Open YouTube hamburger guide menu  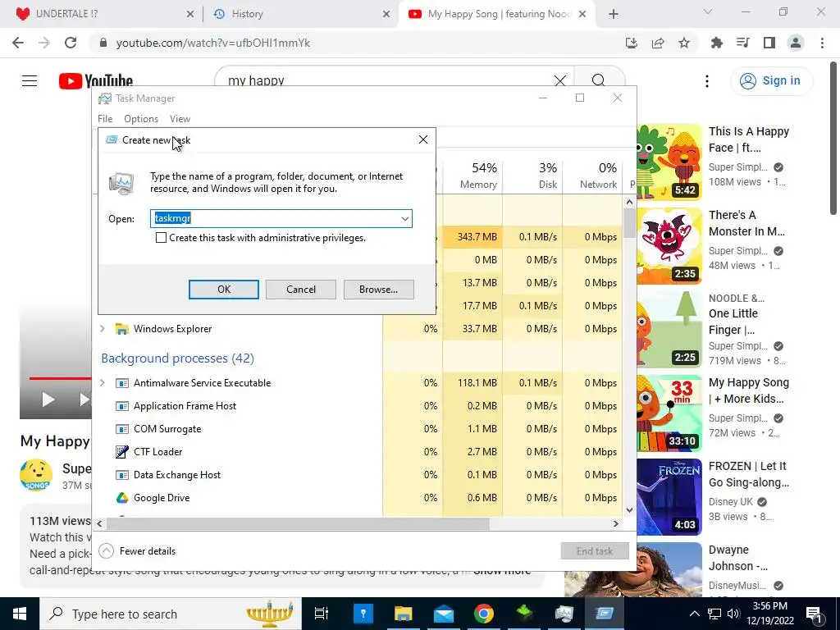point(30,81)
